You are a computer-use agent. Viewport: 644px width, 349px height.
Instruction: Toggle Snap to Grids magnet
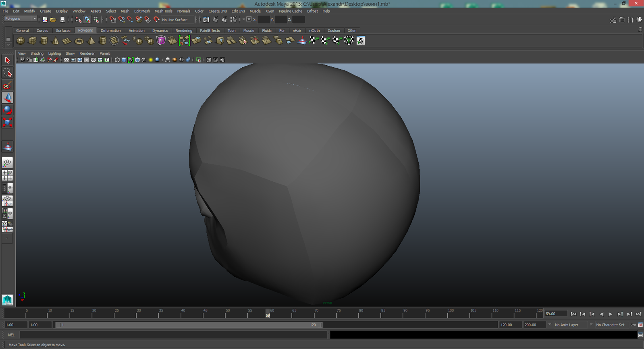112,19
